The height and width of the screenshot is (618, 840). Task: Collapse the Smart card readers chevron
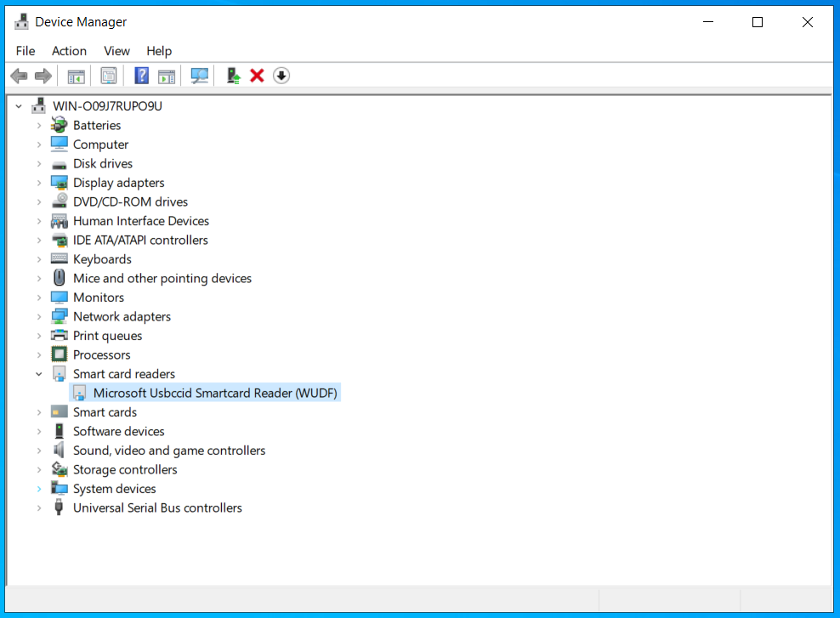tap(38, 374)
